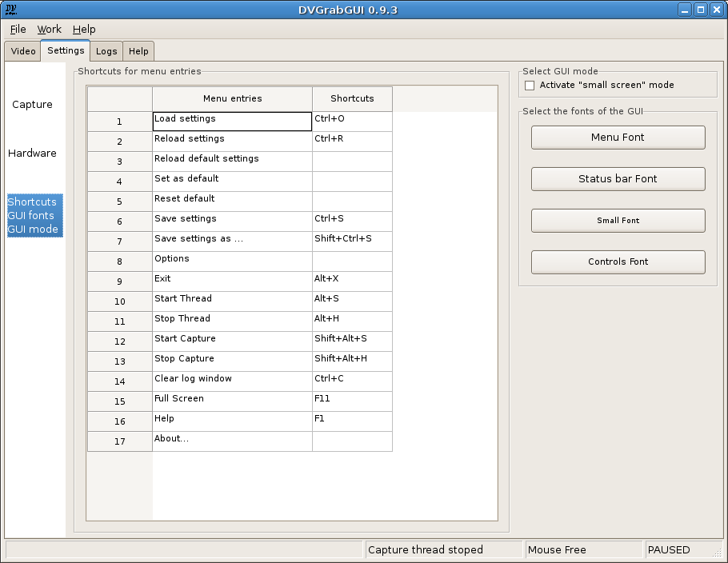The width and height of the screenshot is (728, 563).
Task: Enable the "small screen" mode checkbox
Action: coord(529,85)
